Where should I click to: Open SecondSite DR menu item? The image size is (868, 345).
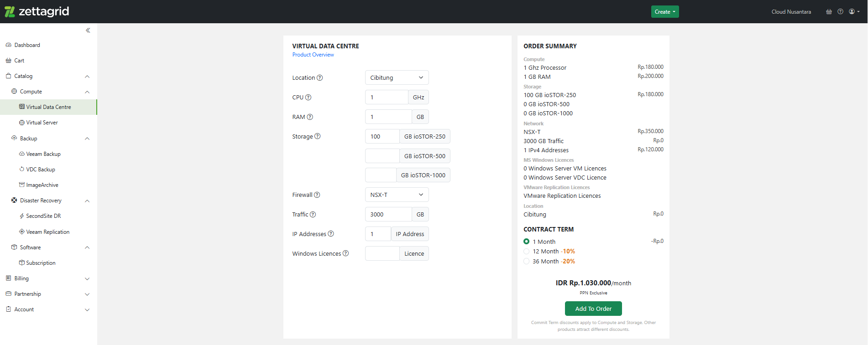(48, 216)
